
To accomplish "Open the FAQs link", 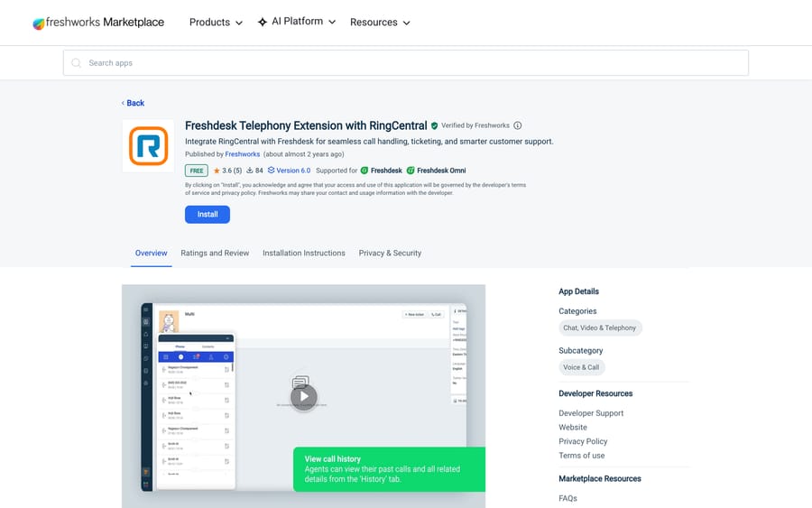I will pos(567,498).
